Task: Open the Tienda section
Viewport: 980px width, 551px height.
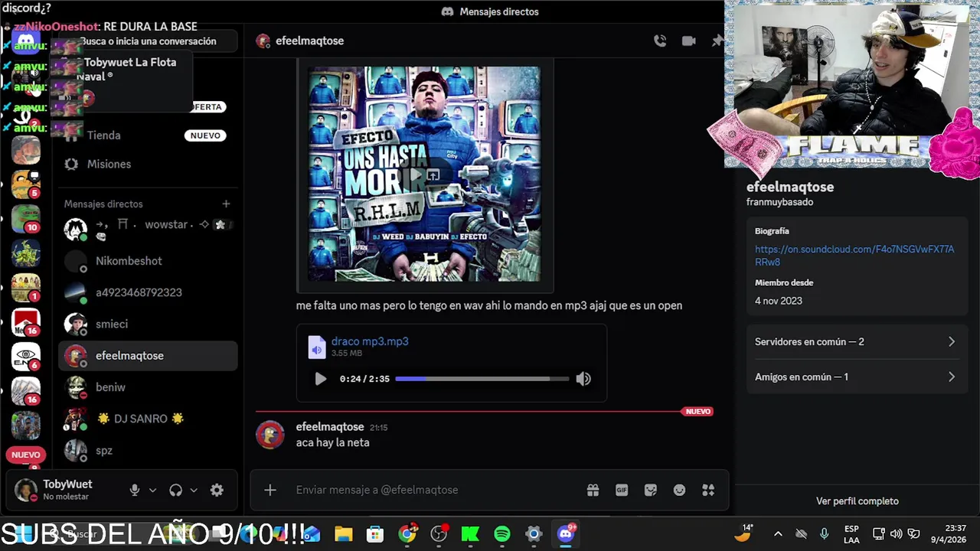Action: [148, 135]
